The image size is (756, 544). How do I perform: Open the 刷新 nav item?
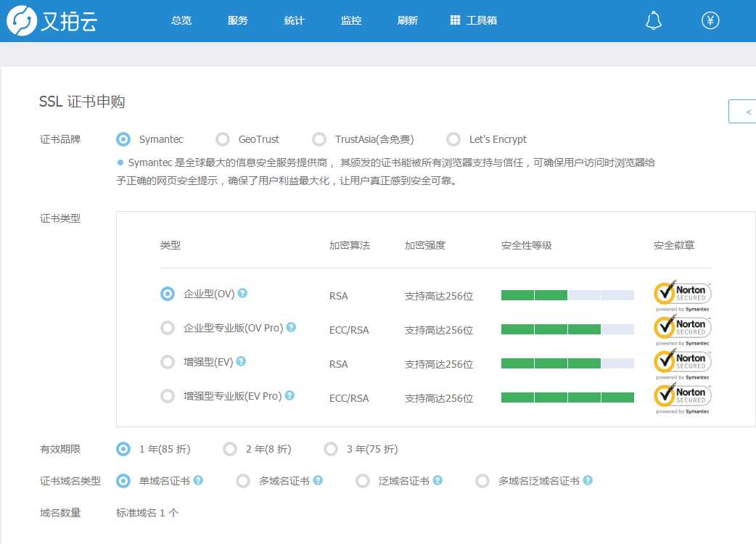(408, 20)
